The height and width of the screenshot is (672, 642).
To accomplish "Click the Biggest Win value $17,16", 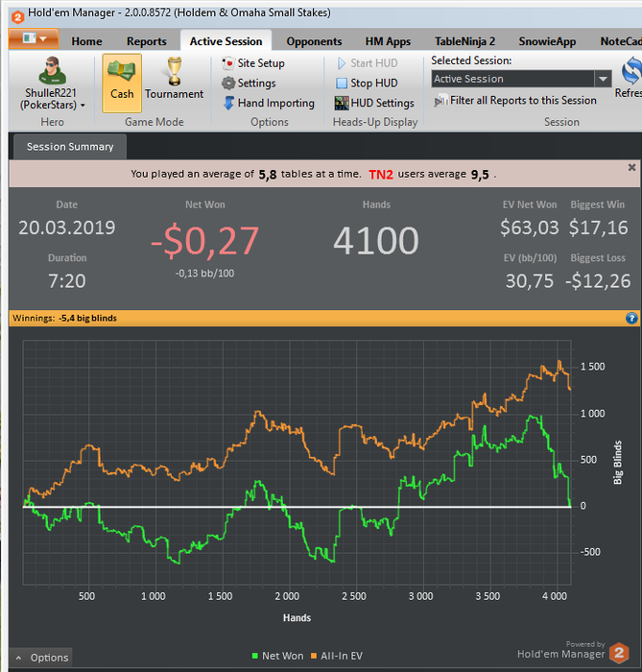I will 598,228.
